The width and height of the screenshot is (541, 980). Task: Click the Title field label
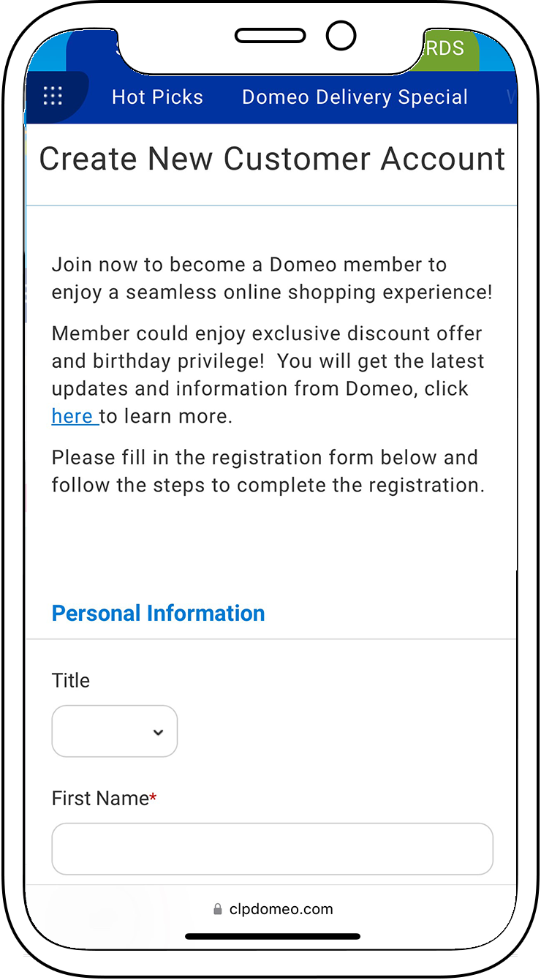[71, 680]
